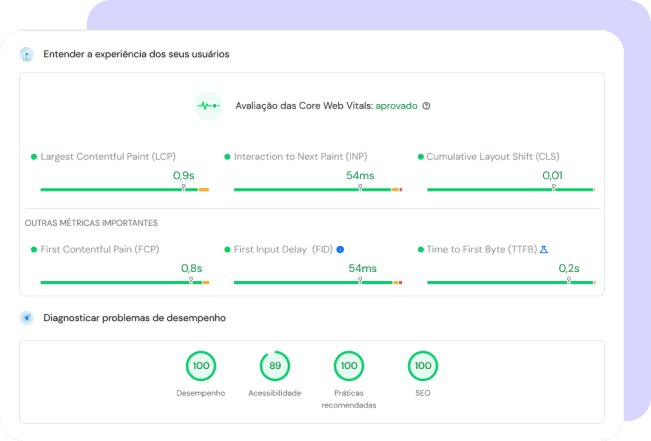Select the Acessibilidade 89 score gauge
Image resolution: width=651 pixels, height=441 pixels.
(274, 366)
